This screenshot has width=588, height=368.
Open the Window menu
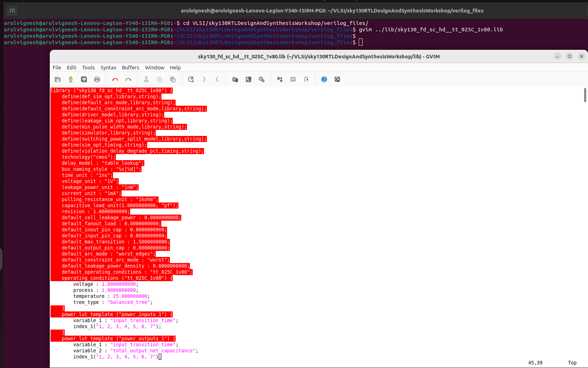pyautogui.click(x=154, y=67)
